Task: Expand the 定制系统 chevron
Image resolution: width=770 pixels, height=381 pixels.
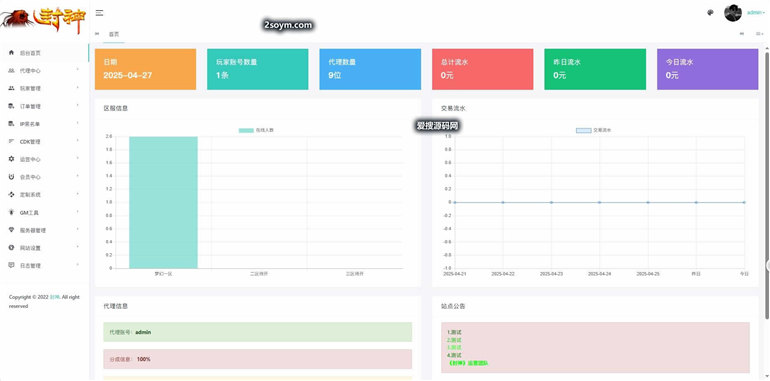Action: point(78,193)
